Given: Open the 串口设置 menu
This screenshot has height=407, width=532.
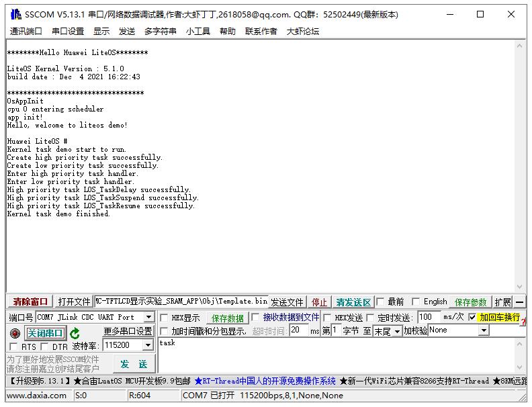Looking at the screenshot, I should [x=68, y=31].
